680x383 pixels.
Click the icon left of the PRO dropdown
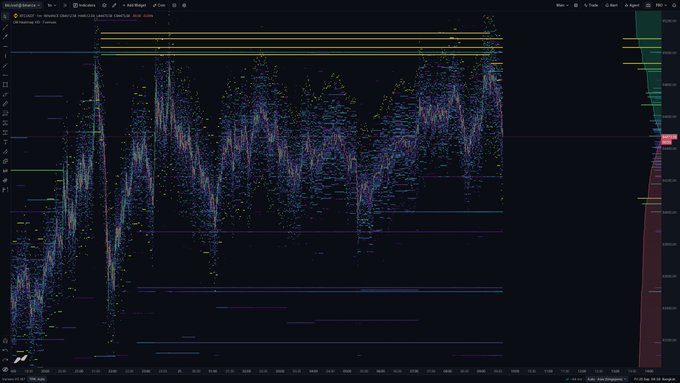coord(648,5)
